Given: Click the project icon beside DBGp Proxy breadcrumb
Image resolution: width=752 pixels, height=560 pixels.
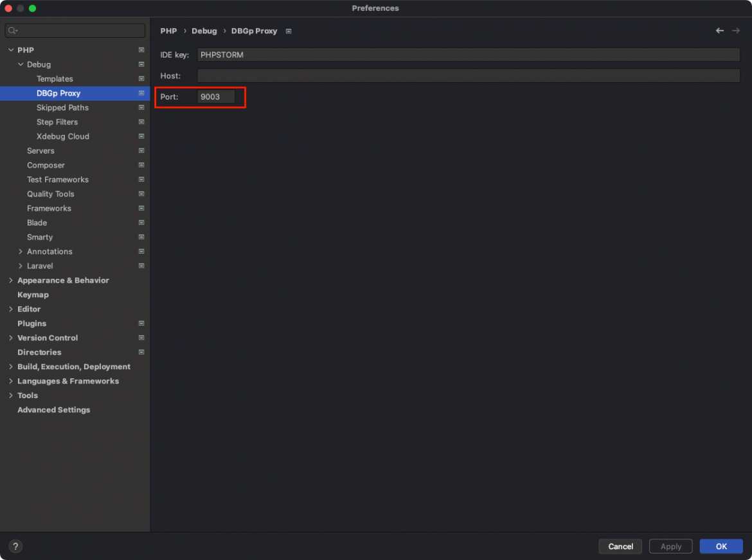Looking at the screenshot, I should click(x=289, y=31).
